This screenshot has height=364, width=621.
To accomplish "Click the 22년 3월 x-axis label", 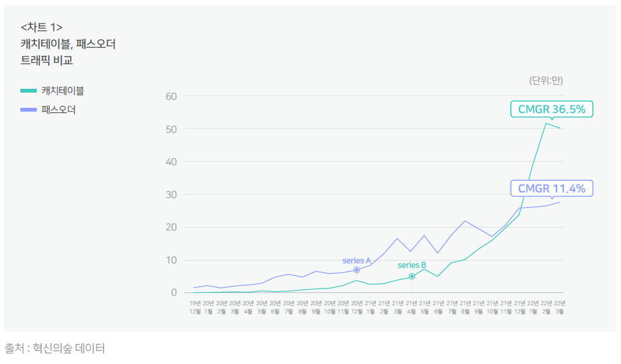I will point(559,308).
